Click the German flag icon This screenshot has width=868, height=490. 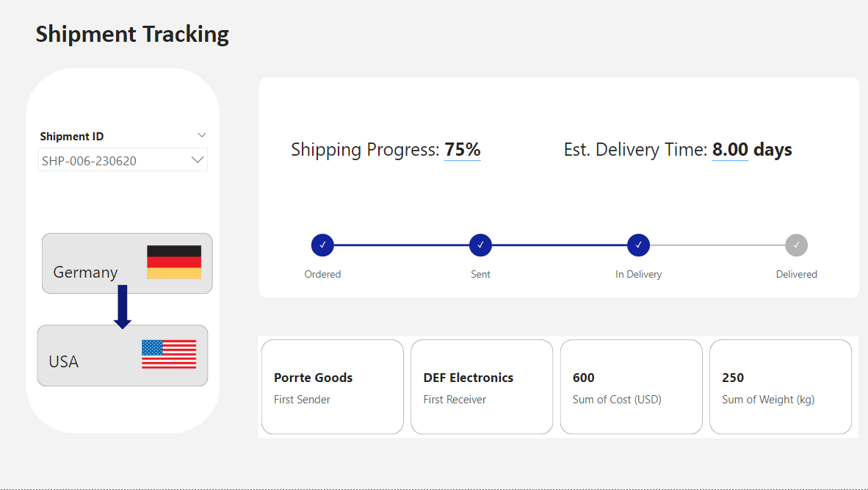click(174, 262)
